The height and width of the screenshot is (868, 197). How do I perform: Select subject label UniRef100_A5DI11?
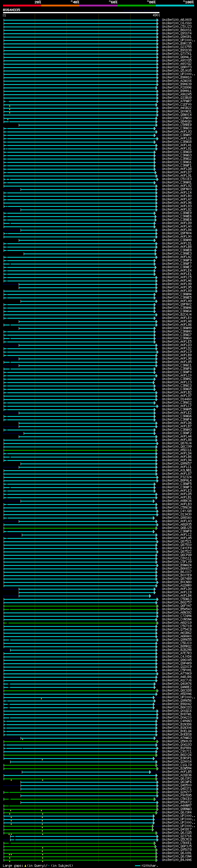pos(177,450)
